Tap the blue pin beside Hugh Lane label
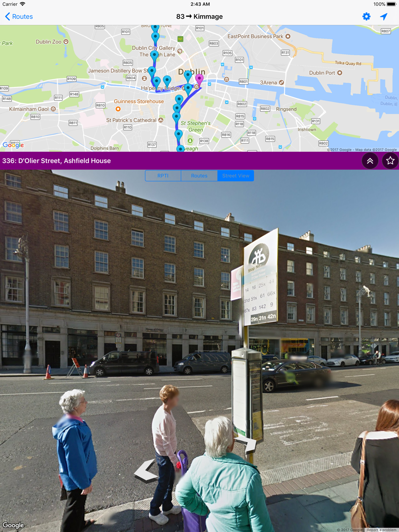The height and width of the screenshot is (532, 399). point(154,56)
